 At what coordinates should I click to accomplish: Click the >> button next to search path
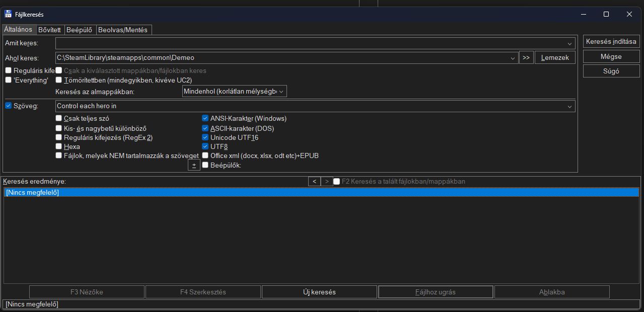pyautogui.click(x=526, y=57)
